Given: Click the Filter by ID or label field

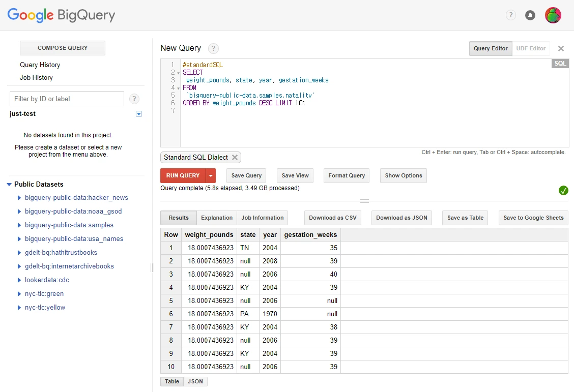Looking at the screenshot, I should (67, 99).
